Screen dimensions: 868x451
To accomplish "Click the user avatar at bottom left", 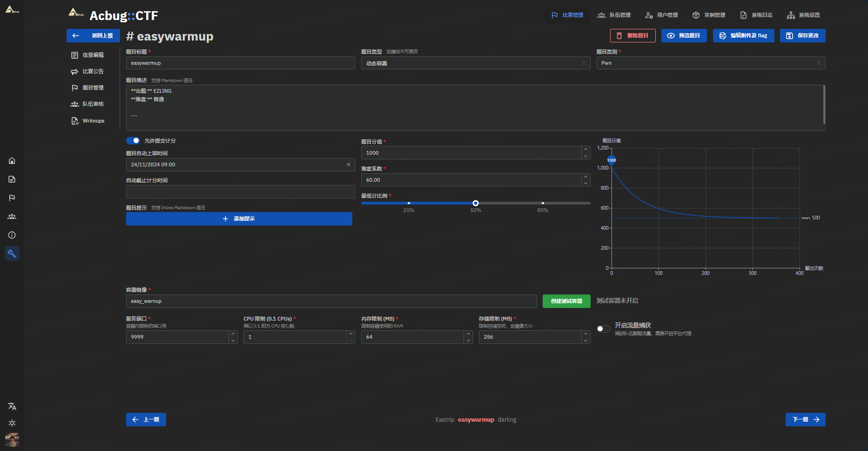I will [12, 439].
